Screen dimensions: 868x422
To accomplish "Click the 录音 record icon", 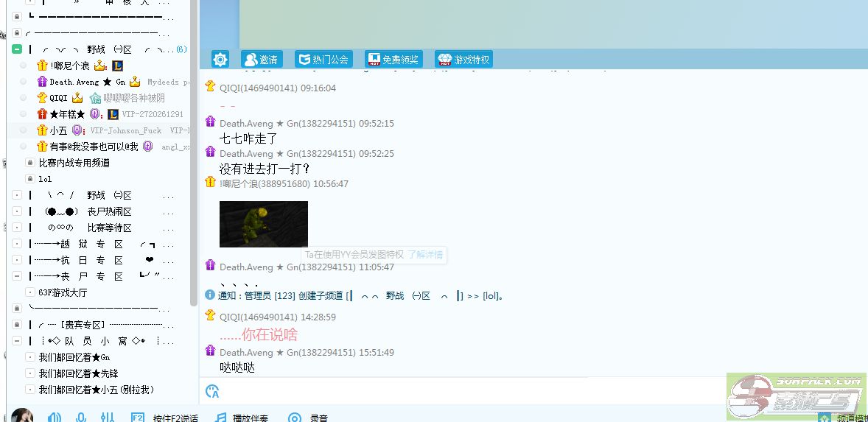I will click(x=295, y=418).
